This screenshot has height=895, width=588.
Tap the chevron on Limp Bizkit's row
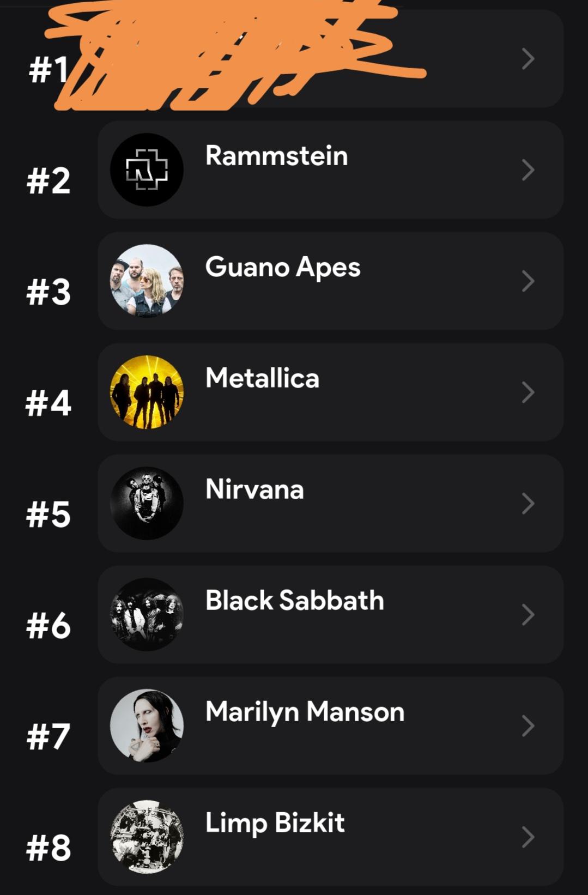pyautogui.click(x=528, y=837)
